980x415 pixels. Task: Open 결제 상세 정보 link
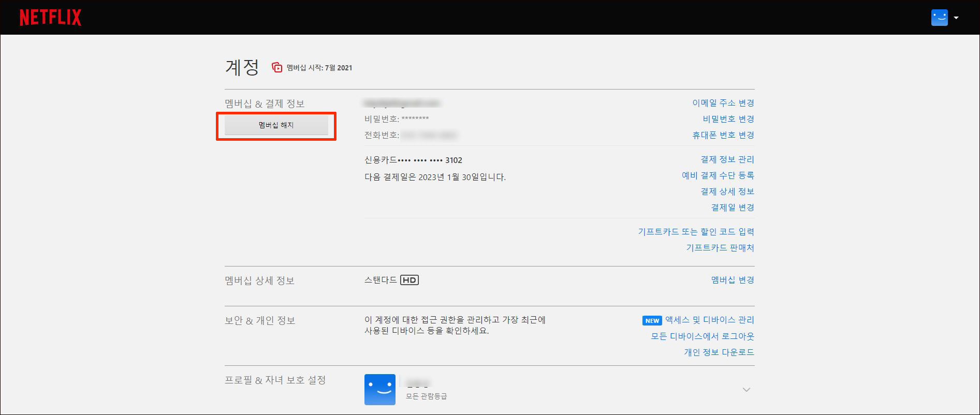point(727,191)
